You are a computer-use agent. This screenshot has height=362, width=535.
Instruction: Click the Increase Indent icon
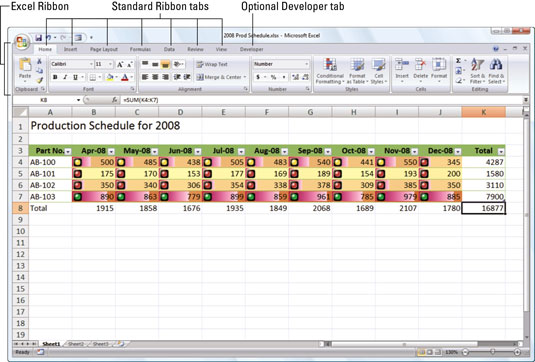[187, 77]
